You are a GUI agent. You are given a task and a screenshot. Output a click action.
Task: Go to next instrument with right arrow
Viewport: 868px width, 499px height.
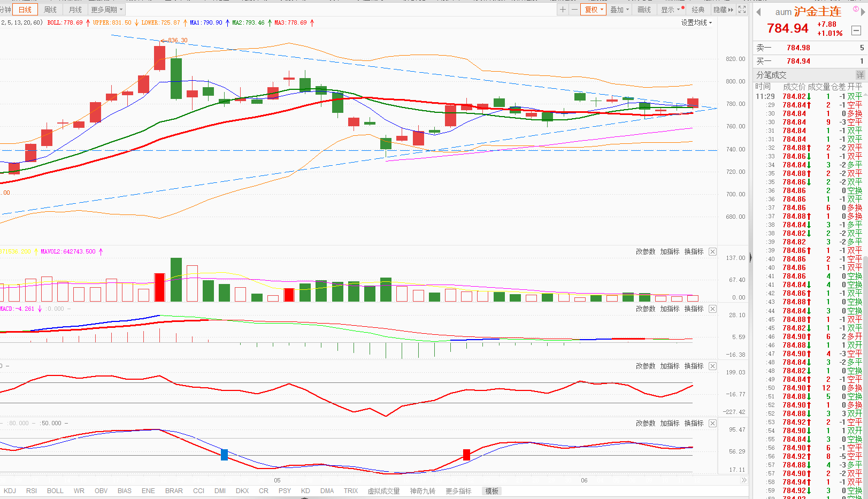863,12
